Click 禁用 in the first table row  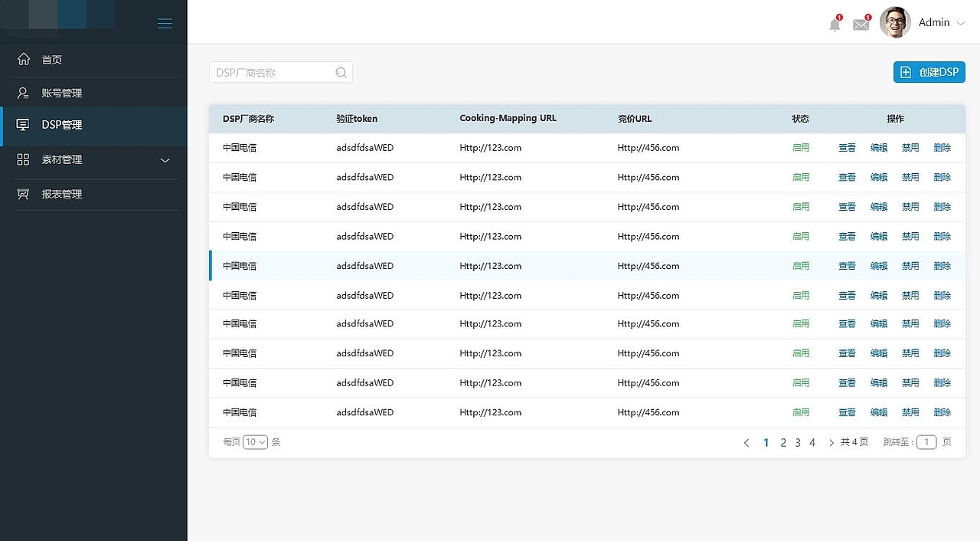click(x=910, y=148)
